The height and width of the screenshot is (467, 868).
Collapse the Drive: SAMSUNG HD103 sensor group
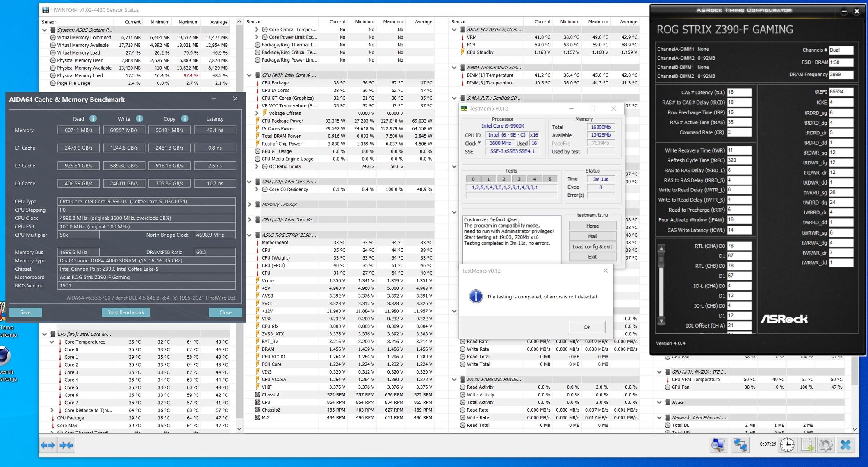coord(454,380)
